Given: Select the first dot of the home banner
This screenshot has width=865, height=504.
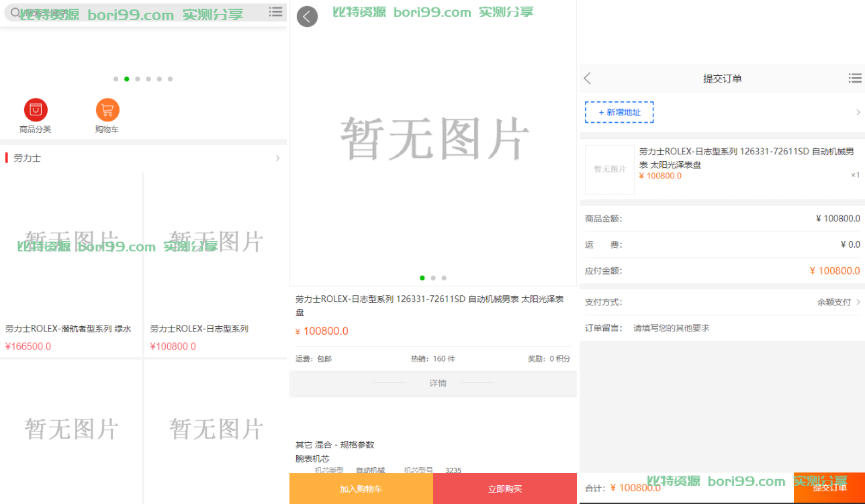Looking at the screenshot, I should pos(116,79).
